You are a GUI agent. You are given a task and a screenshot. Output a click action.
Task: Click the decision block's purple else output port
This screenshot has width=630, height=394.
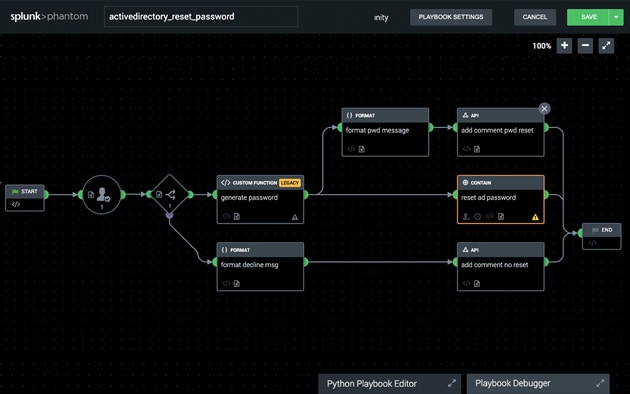pos(170,216)
